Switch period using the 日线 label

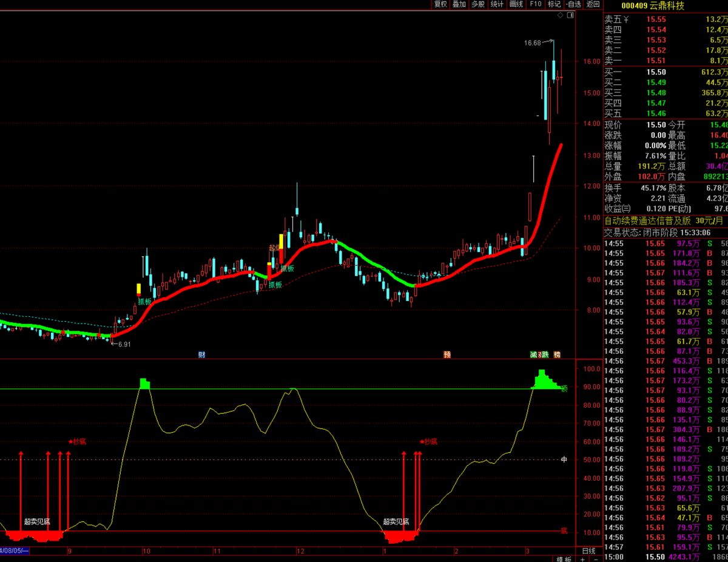pyautogui.click(x=588, y=551)
